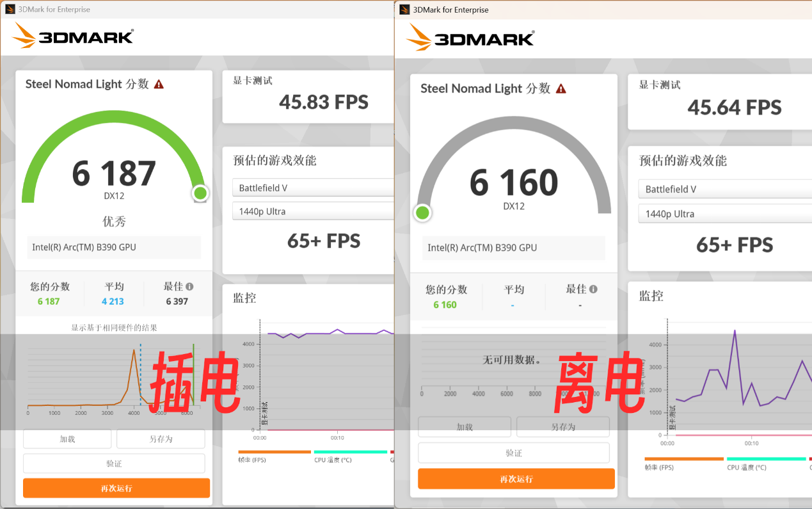Click the Steel Nomad Light 分数 title in right window
The image size is (812, 509).
point(485,89)
